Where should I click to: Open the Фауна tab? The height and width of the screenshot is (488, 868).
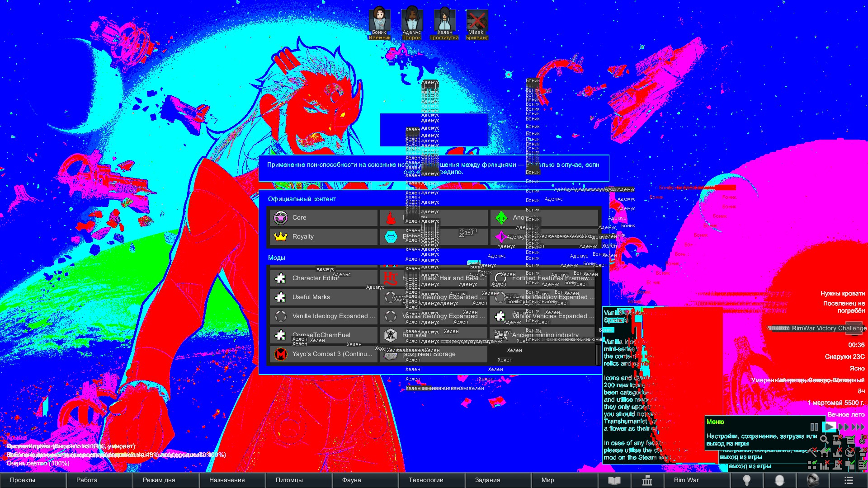point(365,480)
